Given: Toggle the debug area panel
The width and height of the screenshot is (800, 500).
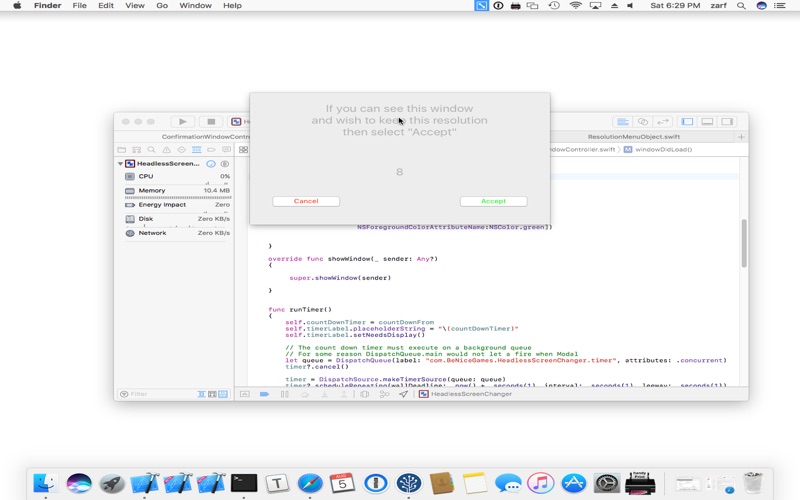Looking at the screenshot, I should coord(707,122).
